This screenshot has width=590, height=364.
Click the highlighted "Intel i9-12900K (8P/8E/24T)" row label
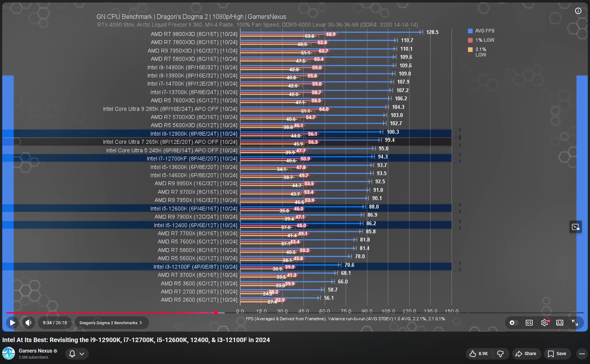(x=194, y=134)
